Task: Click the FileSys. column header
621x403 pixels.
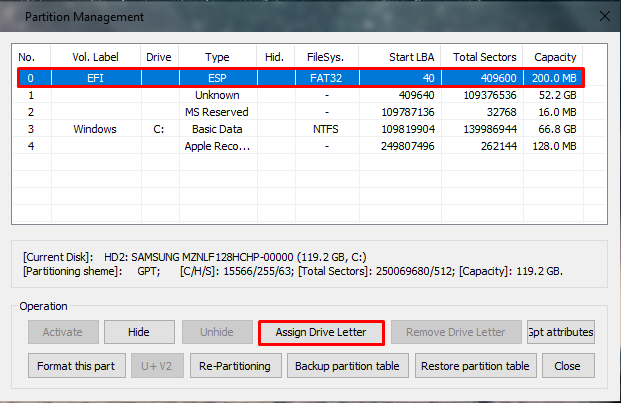Action: coord(327,57)
